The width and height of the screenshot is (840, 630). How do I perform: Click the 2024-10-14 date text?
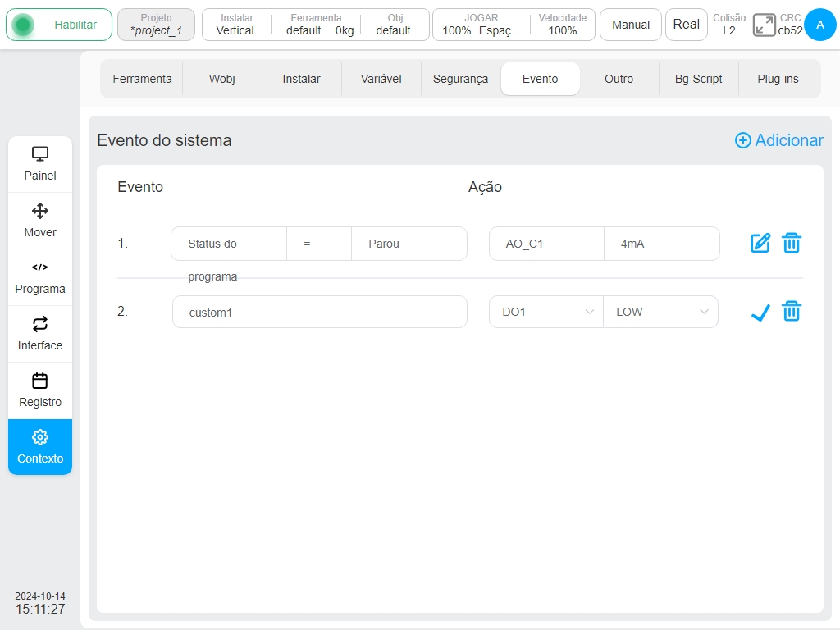coord(40,596)
